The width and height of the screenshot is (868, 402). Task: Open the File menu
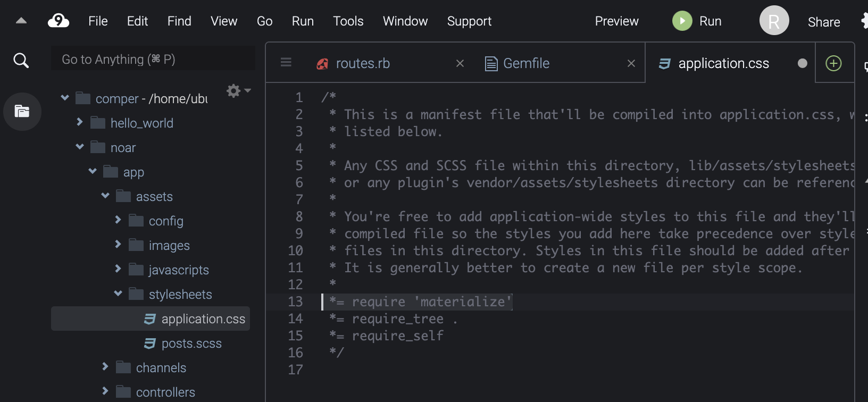(98, 21)
